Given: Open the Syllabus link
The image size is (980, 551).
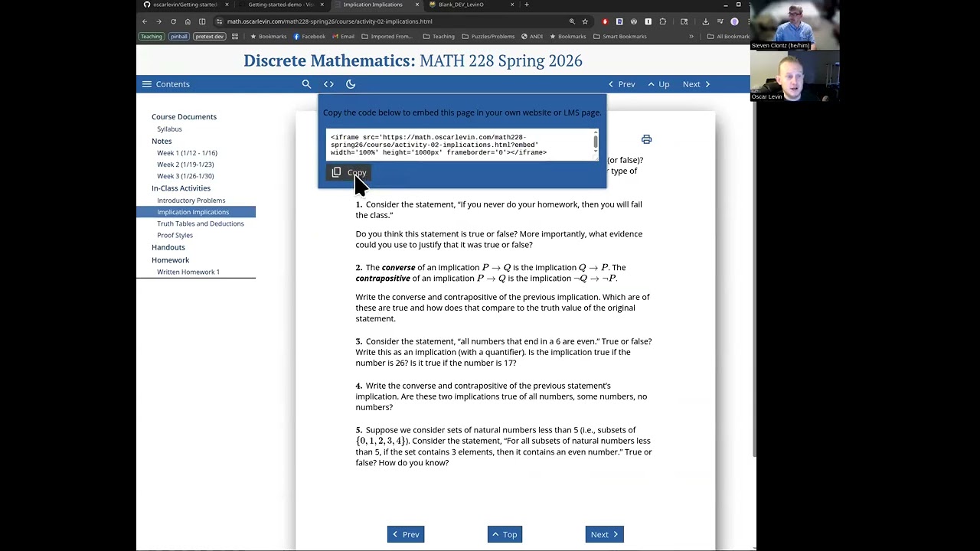Looking at the screenshot, I should click(169, 129).
